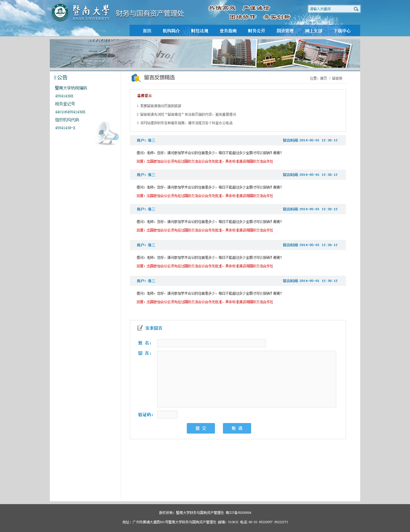
Task: Navigate to 国资管理 page
Action: tap(285, 31)
